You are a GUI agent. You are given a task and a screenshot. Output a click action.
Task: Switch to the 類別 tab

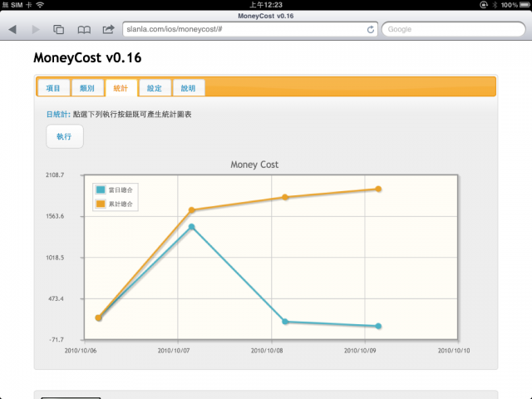click(87, 88)
